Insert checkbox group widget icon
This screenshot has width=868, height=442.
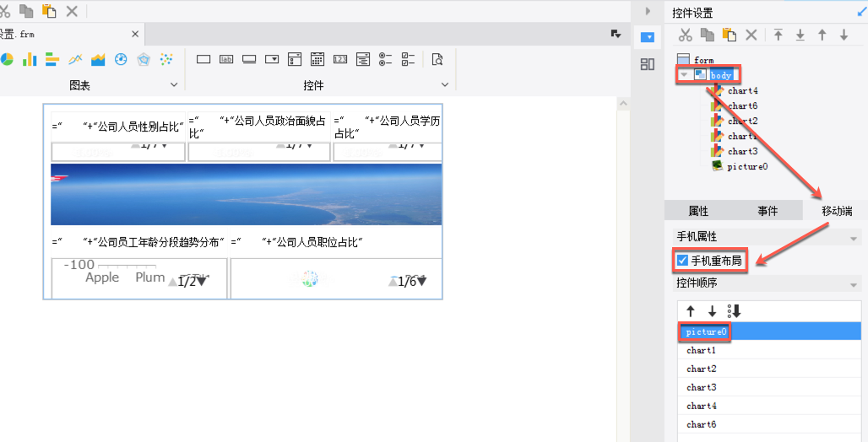(408, 59)
